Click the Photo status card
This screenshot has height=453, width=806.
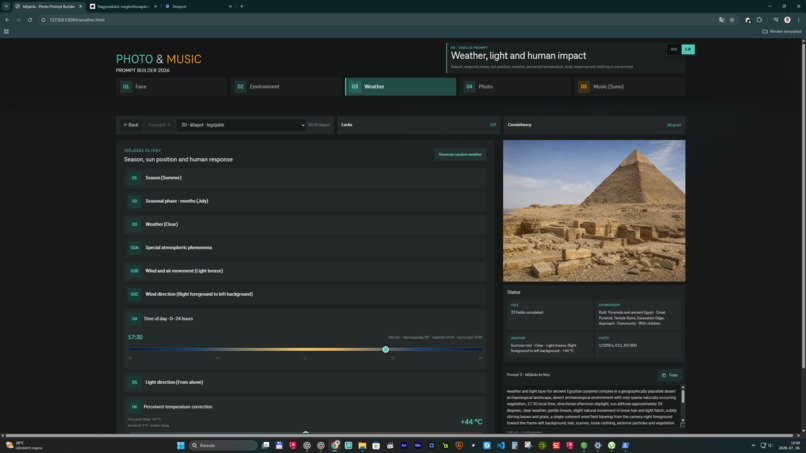click(x=638, y=346)
